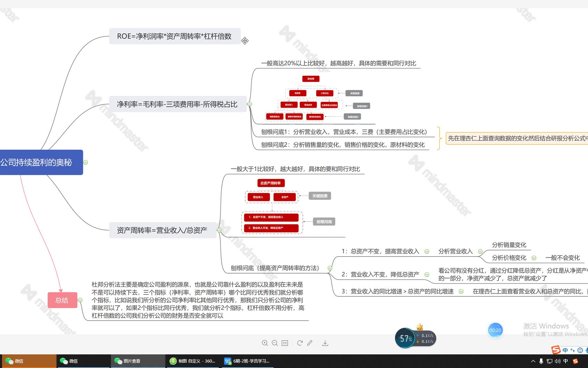Click 刨根问底2：分析销售量的变化 line

point(343,145)
